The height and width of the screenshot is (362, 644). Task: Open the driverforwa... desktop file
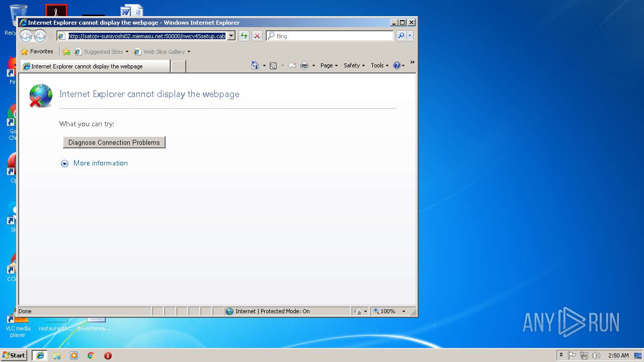[94, 324]
